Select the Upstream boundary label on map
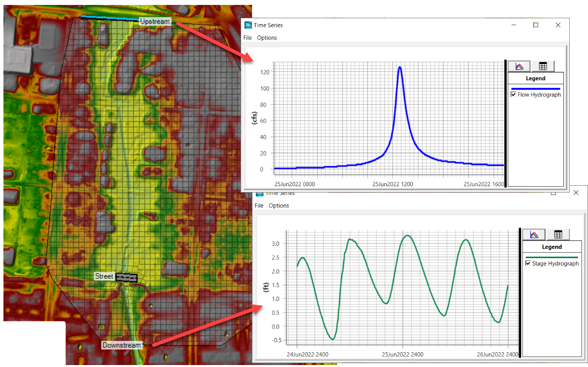This screenshot has width=588, height=367. [155, 21]
